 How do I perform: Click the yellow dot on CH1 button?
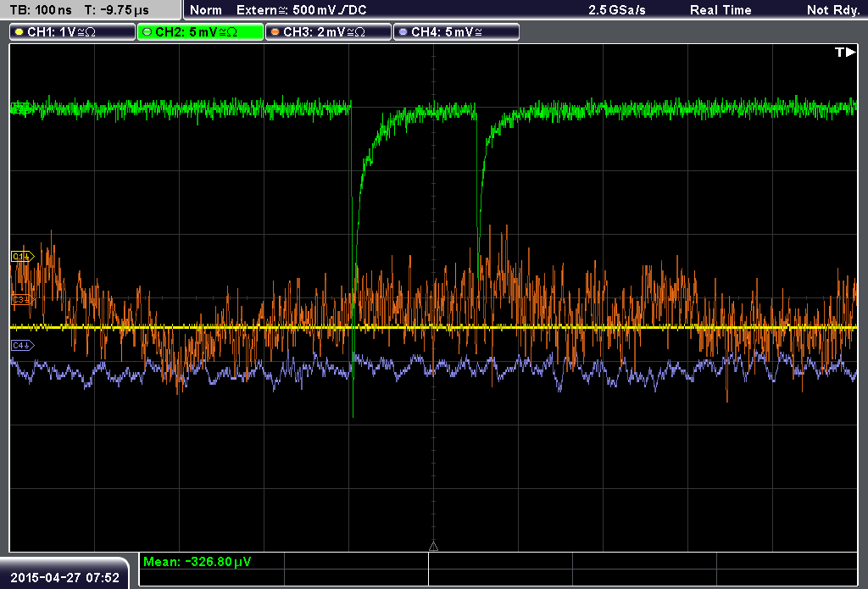(x=19, y=32)
